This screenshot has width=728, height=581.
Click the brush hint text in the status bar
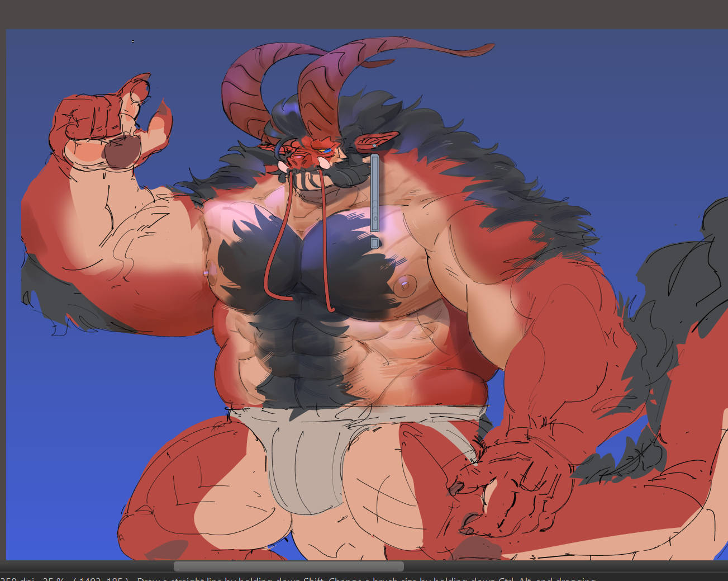[x=363, y=579]
